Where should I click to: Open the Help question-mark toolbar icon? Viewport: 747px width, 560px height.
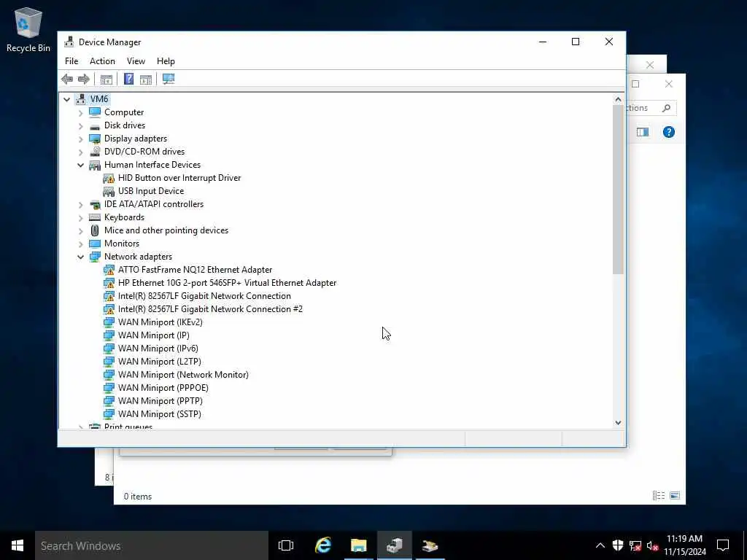point(128,79)
